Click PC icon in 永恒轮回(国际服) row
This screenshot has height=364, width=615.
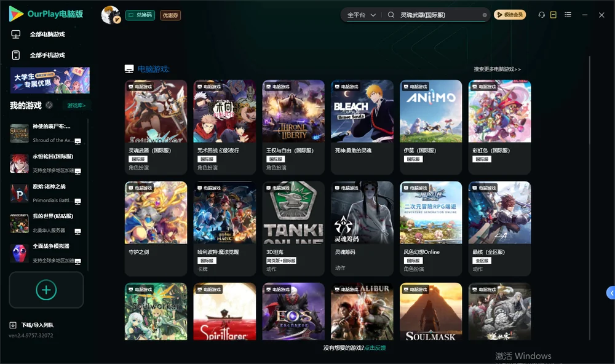[x=77, y=171]
